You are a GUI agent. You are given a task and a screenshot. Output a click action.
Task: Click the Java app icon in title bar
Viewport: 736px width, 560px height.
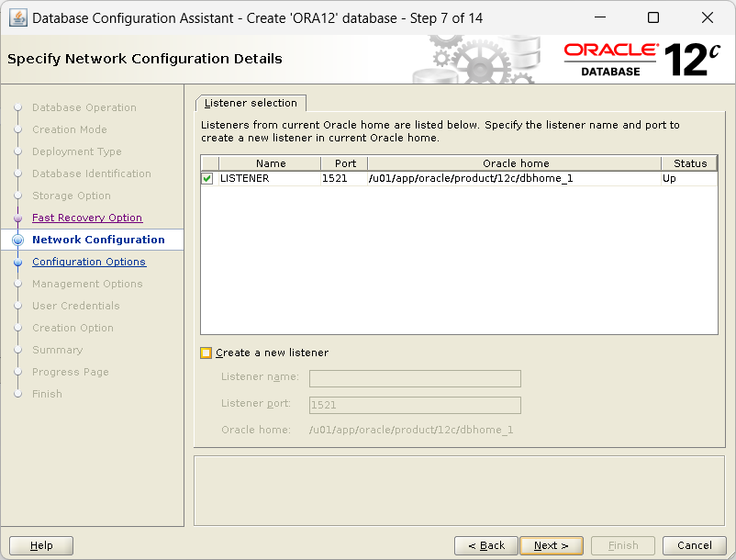(18, 18)
